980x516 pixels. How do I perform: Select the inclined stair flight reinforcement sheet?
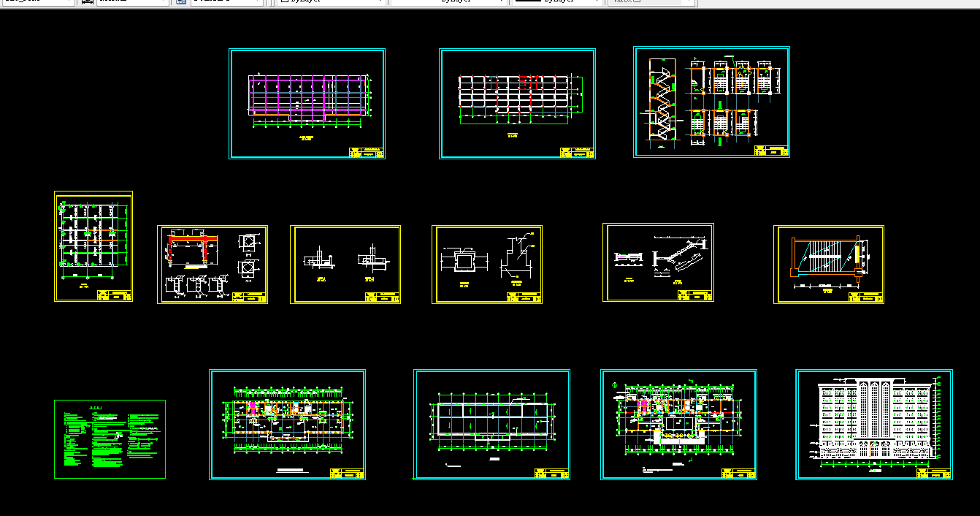658,262
